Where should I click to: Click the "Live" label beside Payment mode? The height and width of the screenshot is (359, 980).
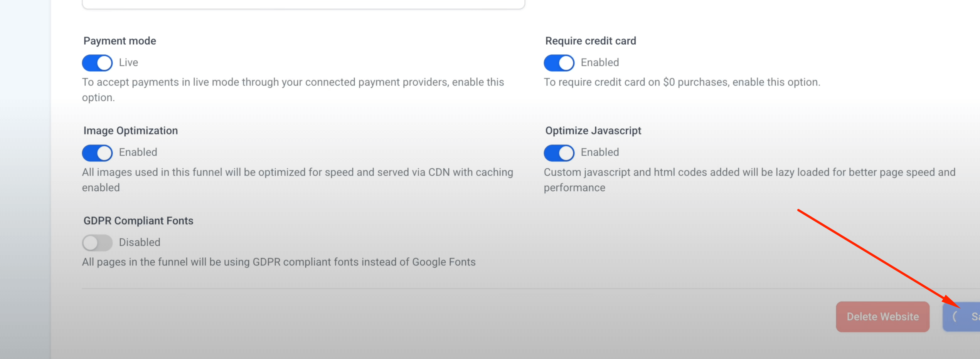point(128,62)
